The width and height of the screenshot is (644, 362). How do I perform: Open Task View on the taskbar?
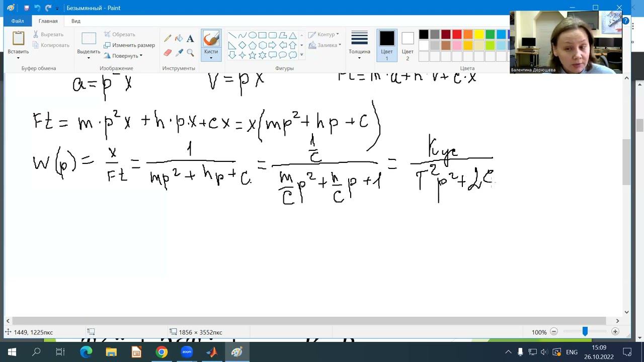60,352
